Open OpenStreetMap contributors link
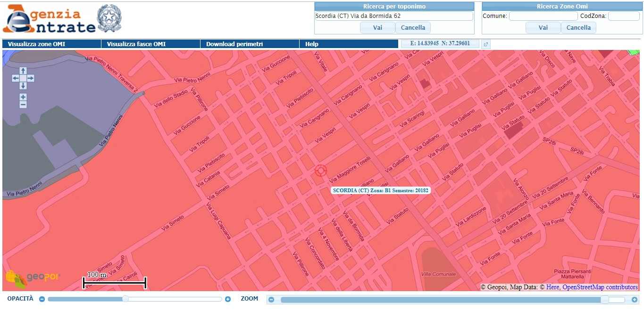 point(600,287)
